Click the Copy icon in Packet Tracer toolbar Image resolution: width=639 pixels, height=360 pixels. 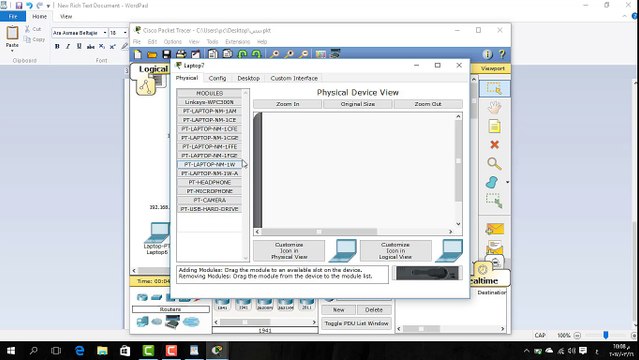point(212,54)
